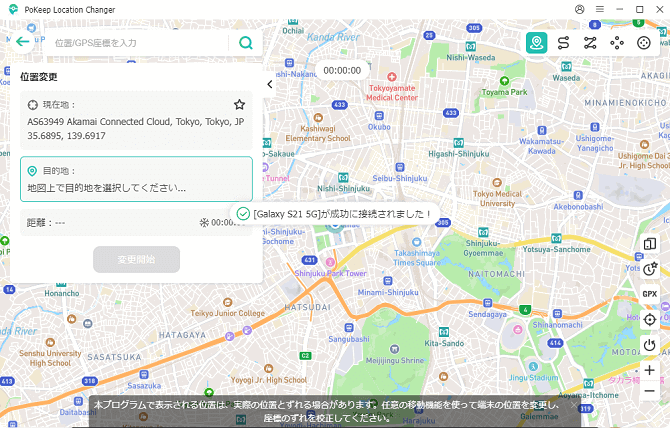
Task: Switch to multi-spot route mode
Action: 591,43
